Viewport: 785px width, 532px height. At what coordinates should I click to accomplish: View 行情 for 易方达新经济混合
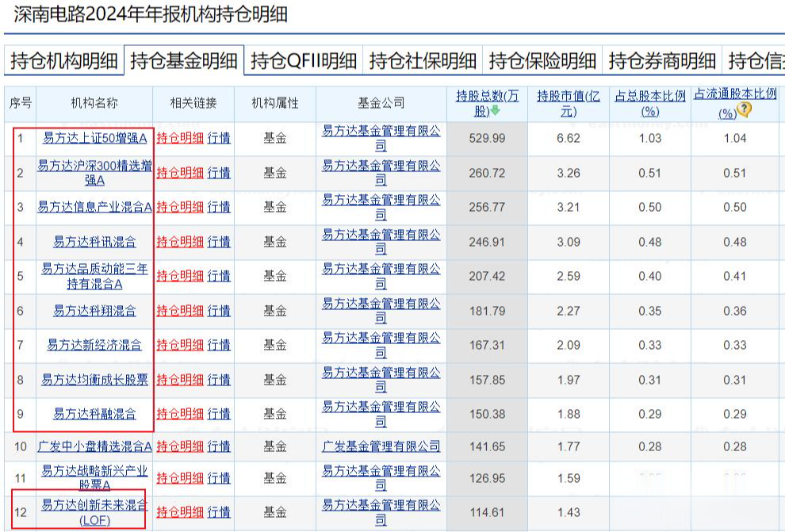(218, 346)
